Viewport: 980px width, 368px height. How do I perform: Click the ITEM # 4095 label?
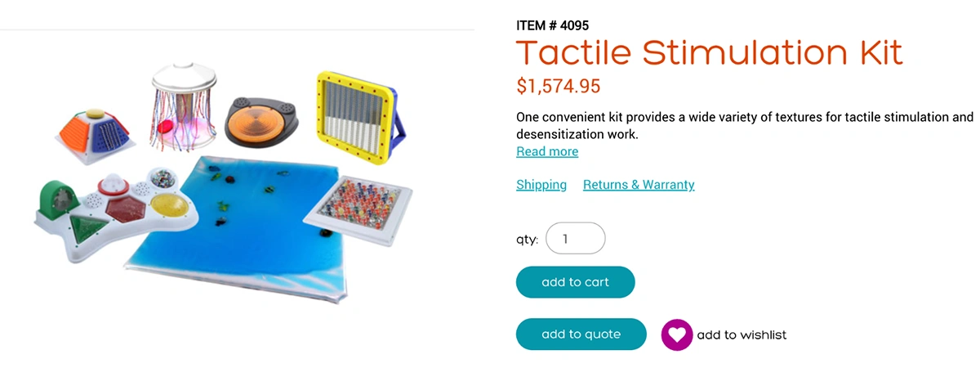pyautogui.click(x=552, y=25)
